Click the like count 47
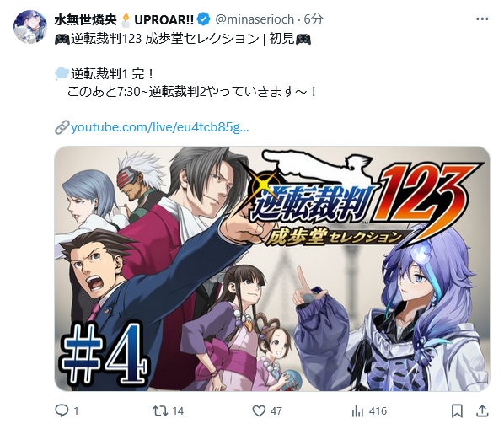The height and width of the screenshot is (429, 504). pyautogui.click(x=276, y=411)
